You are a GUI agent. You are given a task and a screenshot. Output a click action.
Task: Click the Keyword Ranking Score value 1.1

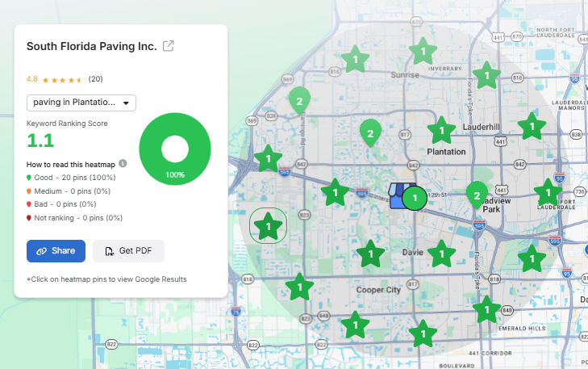[40, 140]
